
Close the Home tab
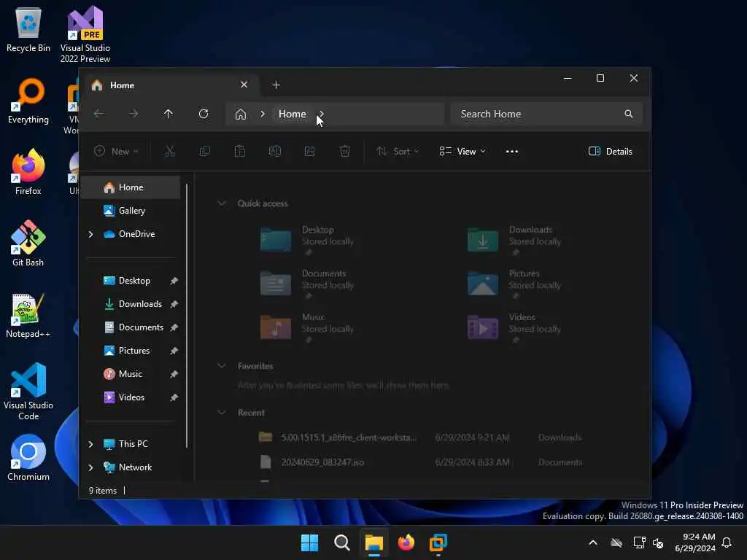[x=244, y=85]
